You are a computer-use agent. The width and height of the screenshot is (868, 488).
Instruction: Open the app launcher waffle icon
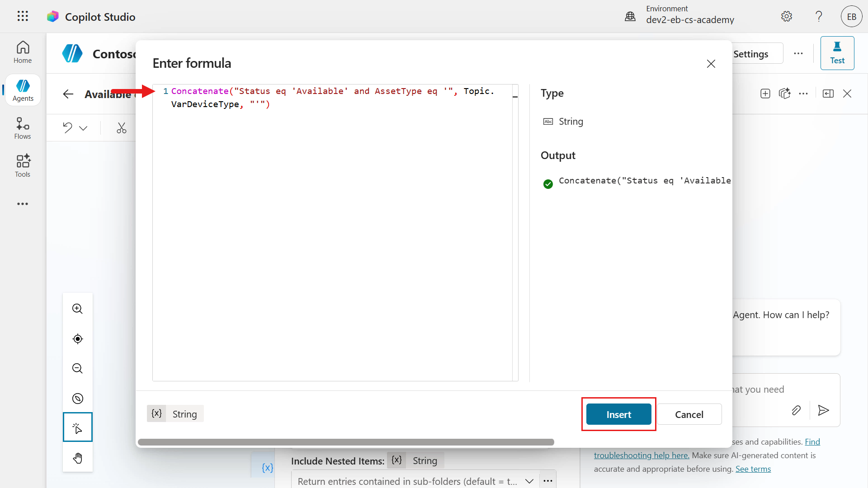pyautogui.click(x=23, y=16)
